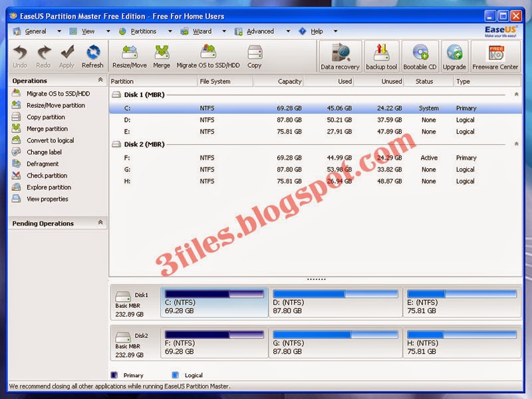This screenshot has width=532, height=399.
Task: Select the G: partition row
Action: [315, 170]
